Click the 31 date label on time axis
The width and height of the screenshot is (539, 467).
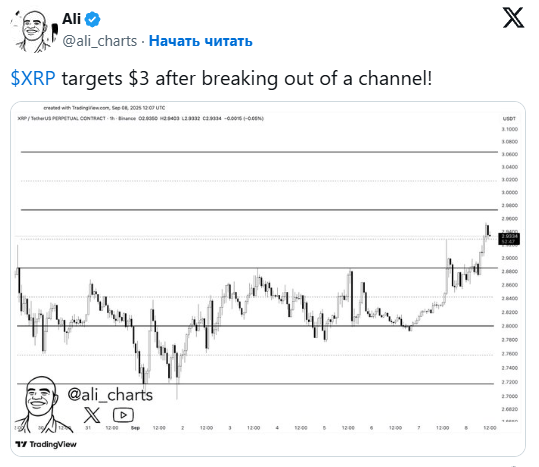88,428
